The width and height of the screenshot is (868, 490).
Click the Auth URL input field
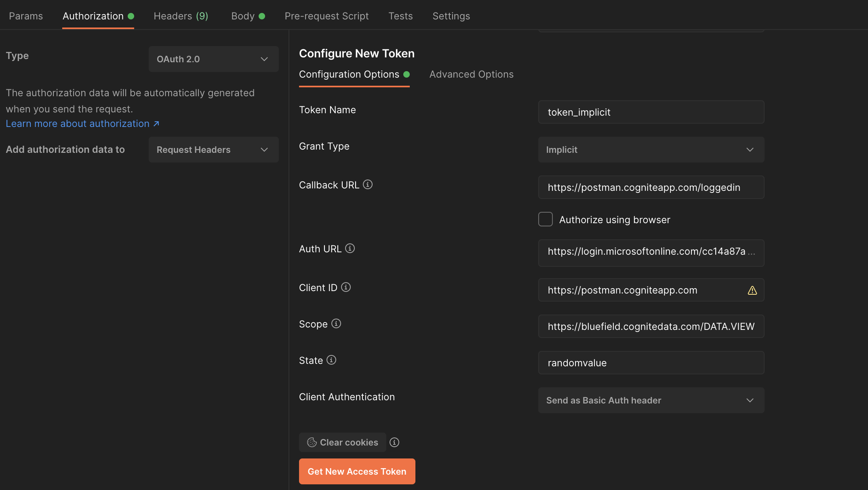(x=651, y=253)
